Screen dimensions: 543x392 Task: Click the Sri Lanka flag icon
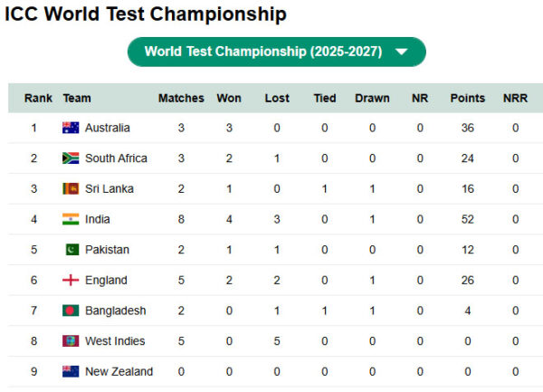(x=71, y=188)
